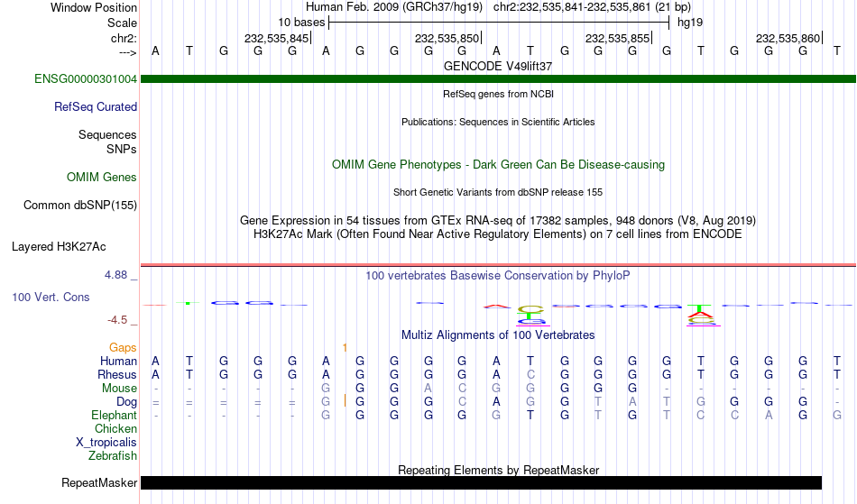
Task: Click the H3K27Ac Mark ENCODE track title
Action: pos(498,234)
